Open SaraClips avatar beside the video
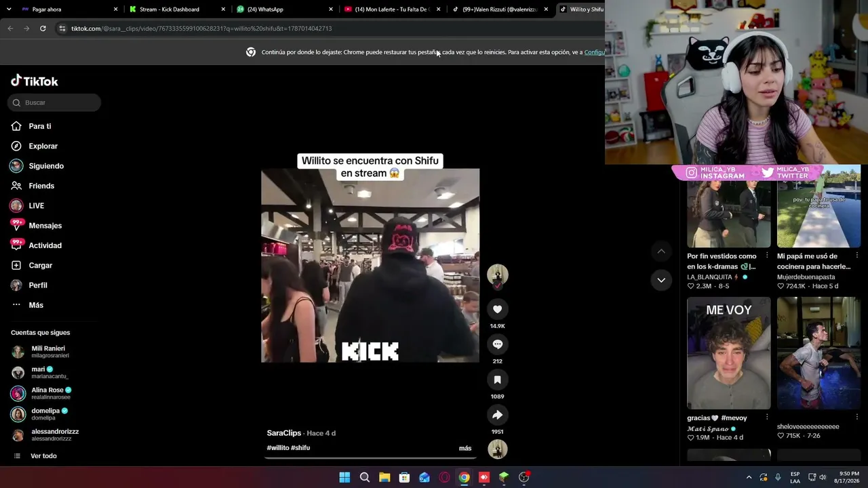Viewport: 868px width, 488px height. click(497, 274)
